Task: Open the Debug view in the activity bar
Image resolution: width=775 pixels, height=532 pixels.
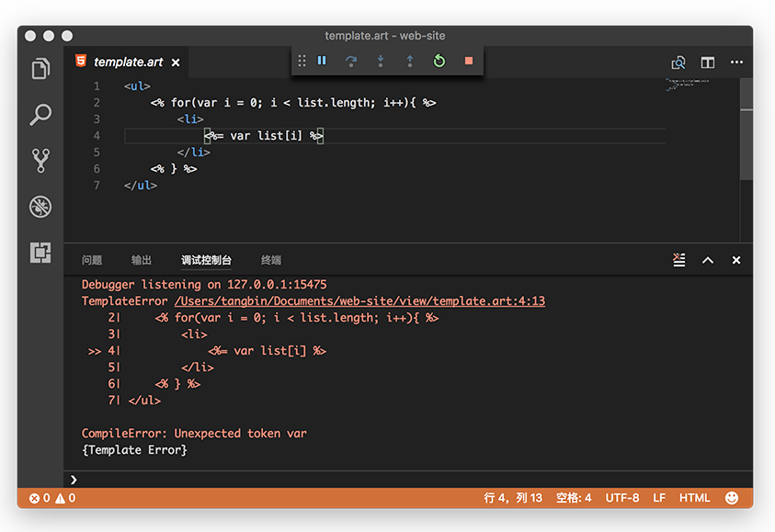Action: pos(40,206)
